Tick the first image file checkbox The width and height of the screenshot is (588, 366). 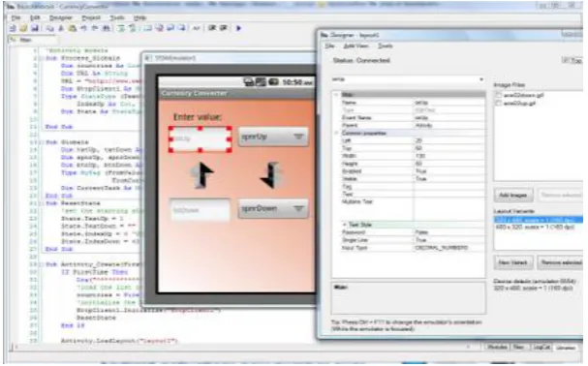coord(498,95)
